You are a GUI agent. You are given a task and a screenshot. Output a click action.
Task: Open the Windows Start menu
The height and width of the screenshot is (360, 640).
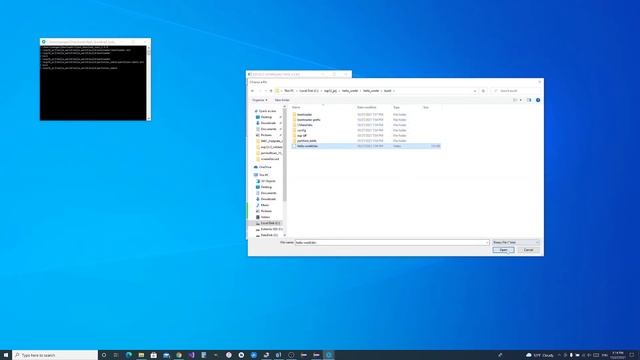tap(6, 355)
